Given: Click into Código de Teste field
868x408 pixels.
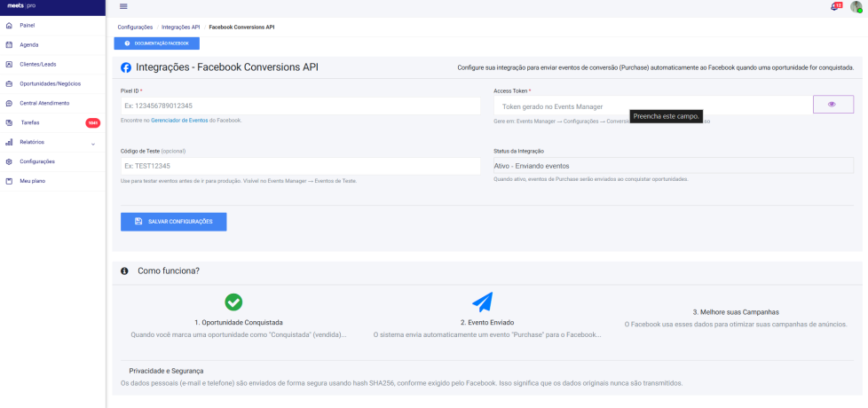Looking at the screenshot, I should (x=300, y=166).
